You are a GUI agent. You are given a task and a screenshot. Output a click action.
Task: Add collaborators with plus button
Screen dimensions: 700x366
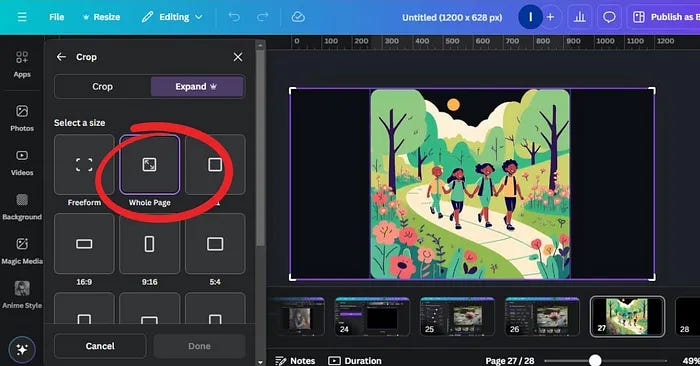pyautogui.click(x=550, y=17)
